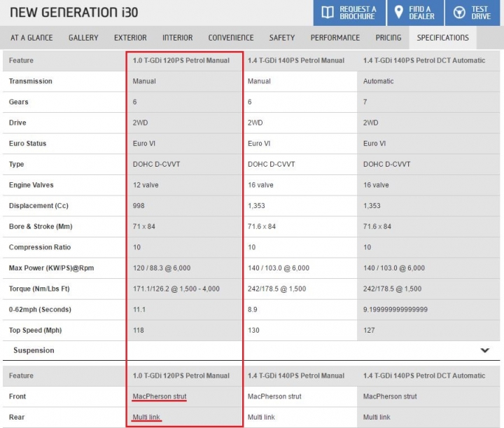504x428 pixels.
Task: Click the Suspension section heading
Action: click(34, 350)
